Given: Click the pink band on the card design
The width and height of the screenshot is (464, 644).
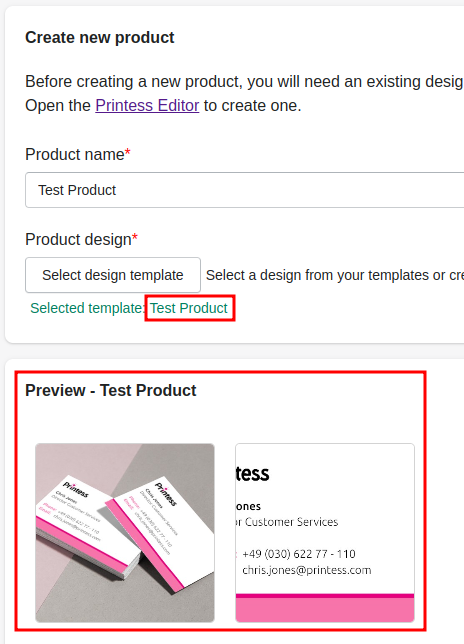Looking at the screenshot, I should 325,608.
